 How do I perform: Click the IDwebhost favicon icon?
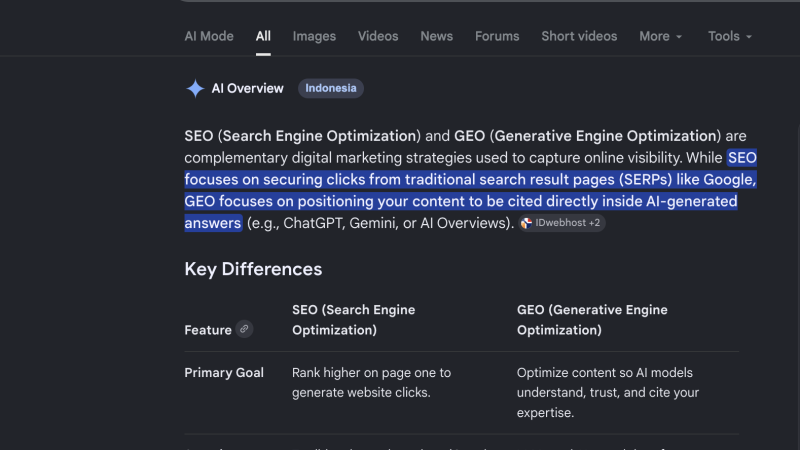click(527, 223)
